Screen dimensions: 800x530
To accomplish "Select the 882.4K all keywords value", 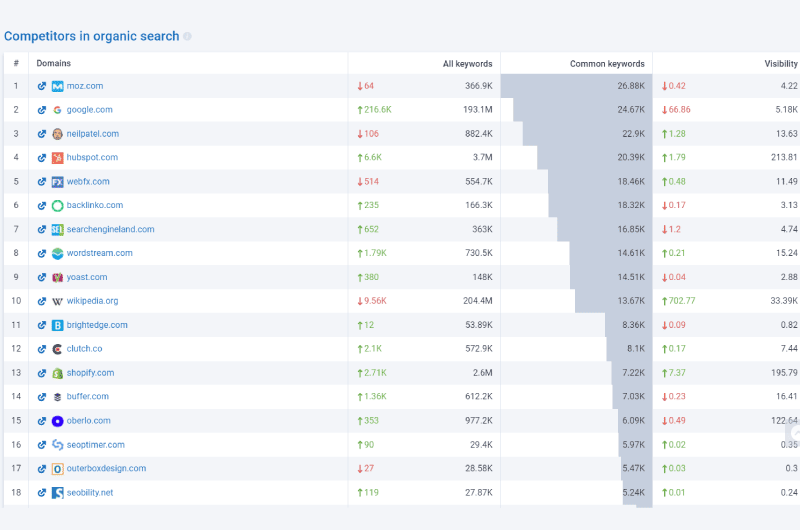I will [x=479, y=134].
